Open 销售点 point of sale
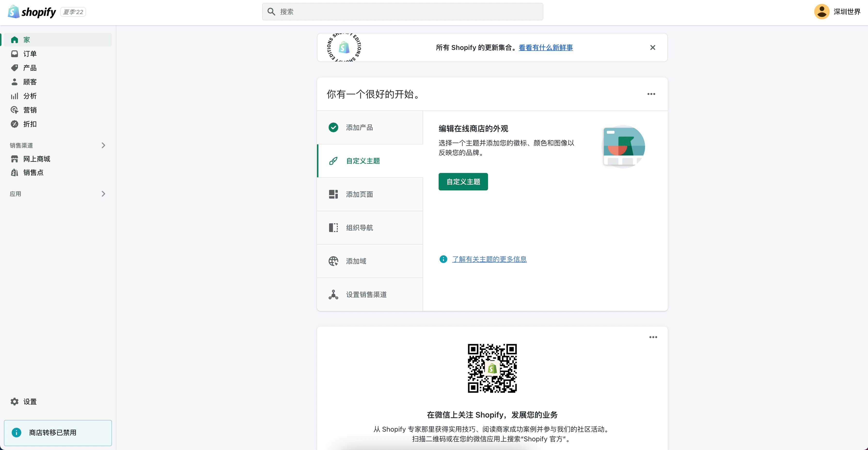This screenshot has width=868, height=450. coord(33,172)
